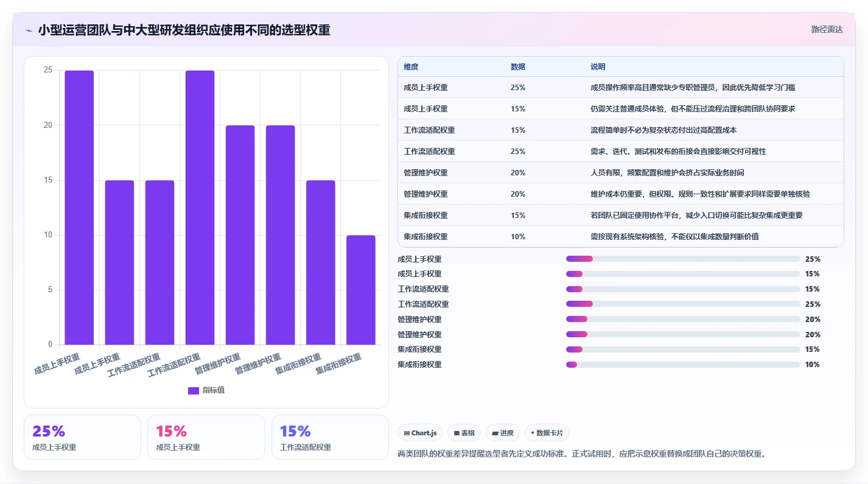Open the purple 25% 成员上手权重 data card
Image resolution: width=868 pixels, height=484 pixels.
tap(82, 437)
